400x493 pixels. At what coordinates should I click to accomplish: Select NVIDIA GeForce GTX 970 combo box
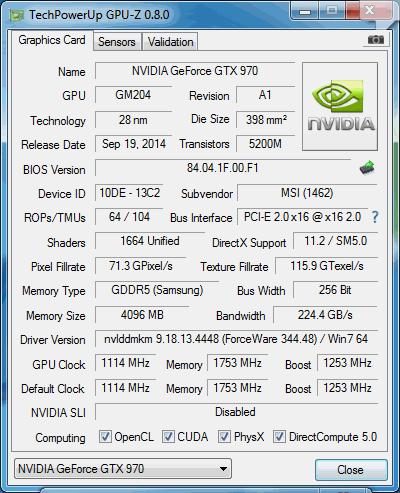[x=123, y=469]
